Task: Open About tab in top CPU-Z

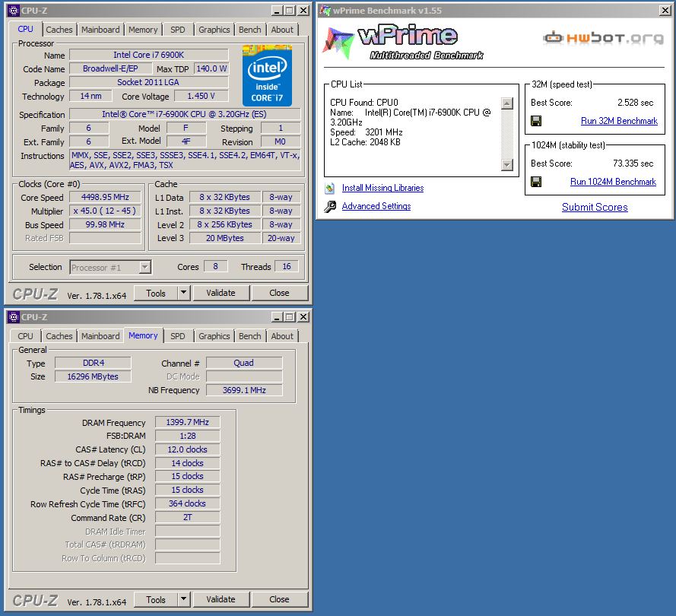Action: pyautogui.click(x=282, y=30)
